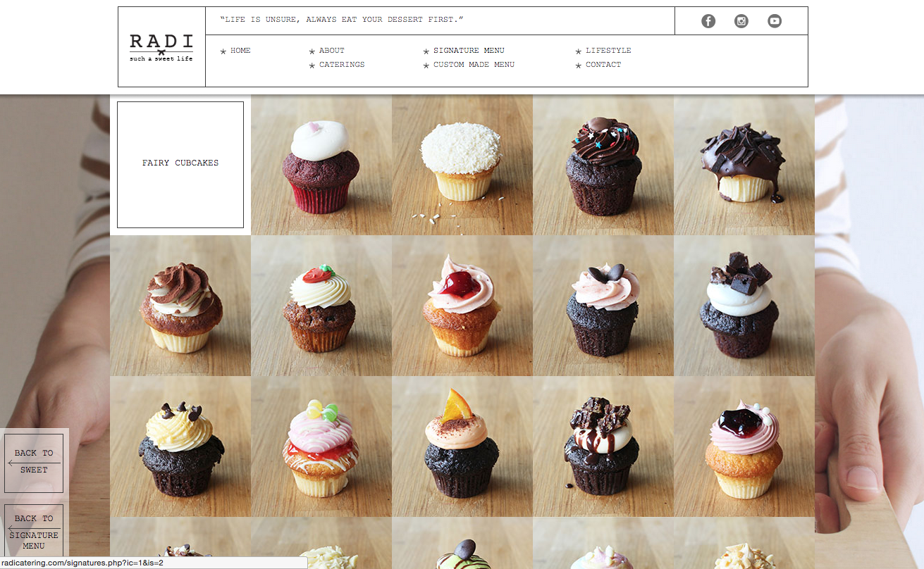This screenshot has width=924, height=569.
Task: Open the chocolate-drizzled brownie chunk cupcake
Action: [x=603, y=446]
